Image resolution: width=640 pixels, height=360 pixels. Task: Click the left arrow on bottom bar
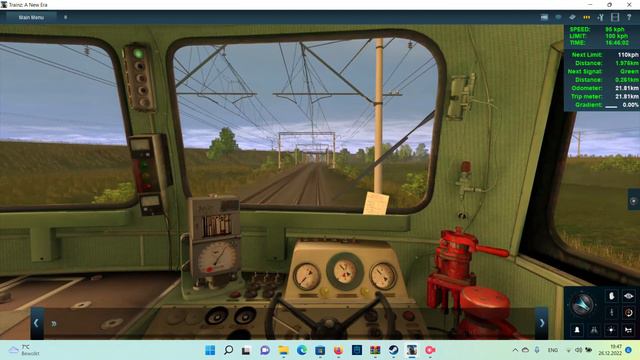pyautogui.click(x=36, y=323)
